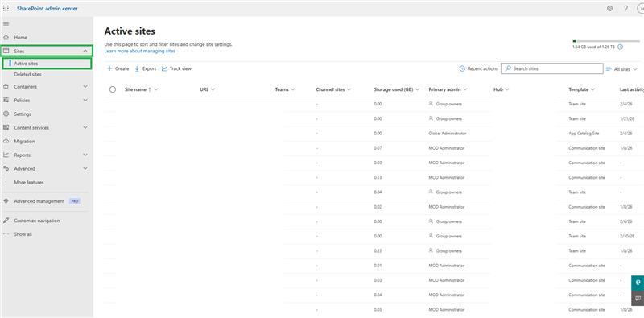The image size is (644, 318).
Task: Click the Show all ellipsis icon
Action: 6,234
